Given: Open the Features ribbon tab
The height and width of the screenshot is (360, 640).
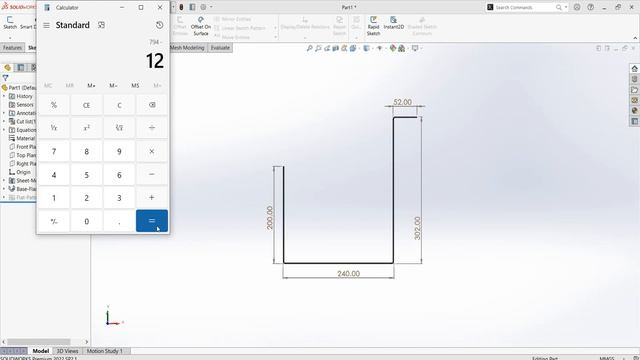Looking at the screenshot, I should coord(12,48).
